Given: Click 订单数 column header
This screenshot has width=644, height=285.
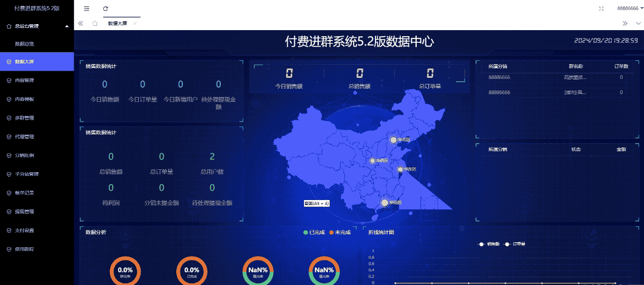Looking at the screenshot, I should point(621,66).
